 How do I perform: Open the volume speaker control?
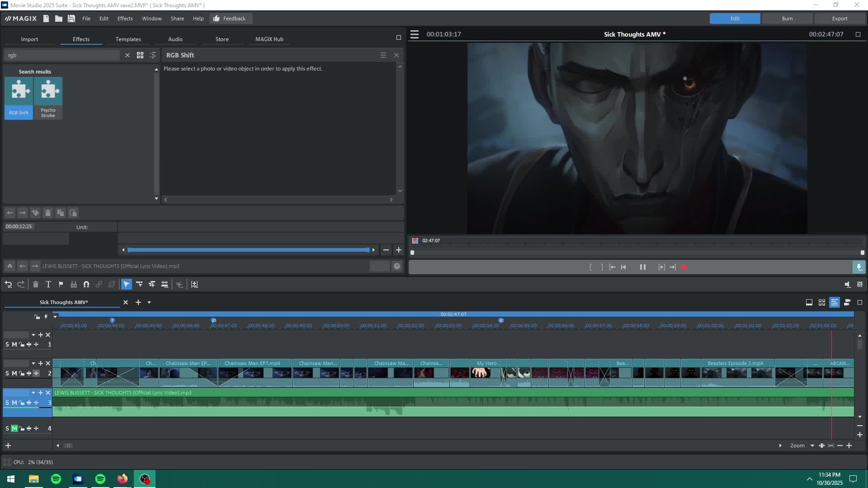[847, 284]
